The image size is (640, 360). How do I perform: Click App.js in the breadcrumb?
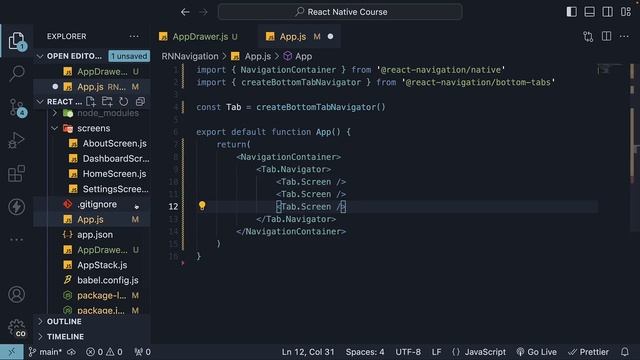[x=257, y=56]
